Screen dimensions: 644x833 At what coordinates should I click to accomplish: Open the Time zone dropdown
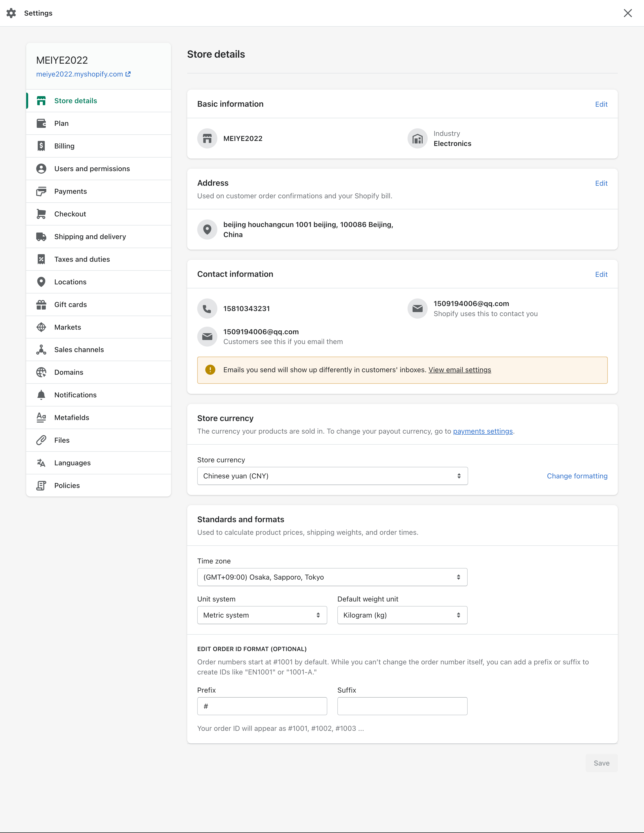click(x=332, y=577)
